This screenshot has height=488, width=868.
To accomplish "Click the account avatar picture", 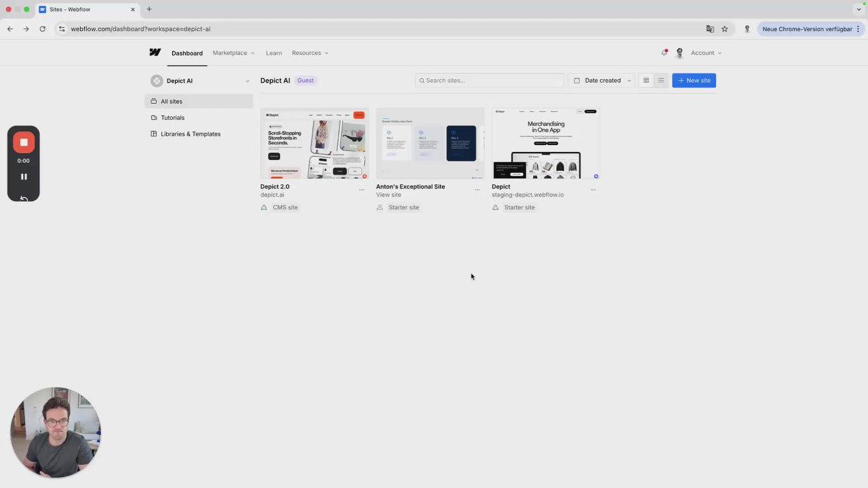I will 679,53.
